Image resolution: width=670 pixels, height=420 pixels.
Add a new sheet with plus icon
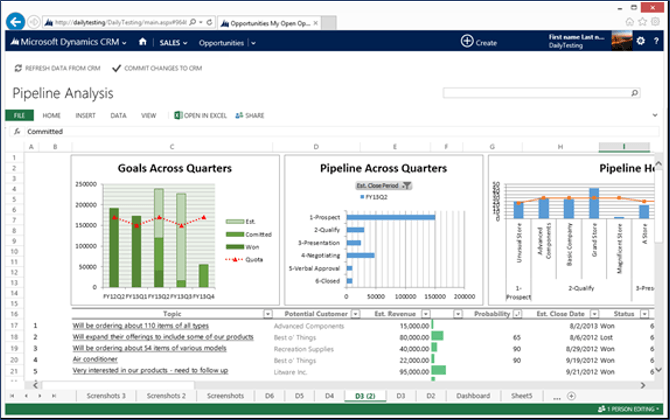(x=571, y=396)
